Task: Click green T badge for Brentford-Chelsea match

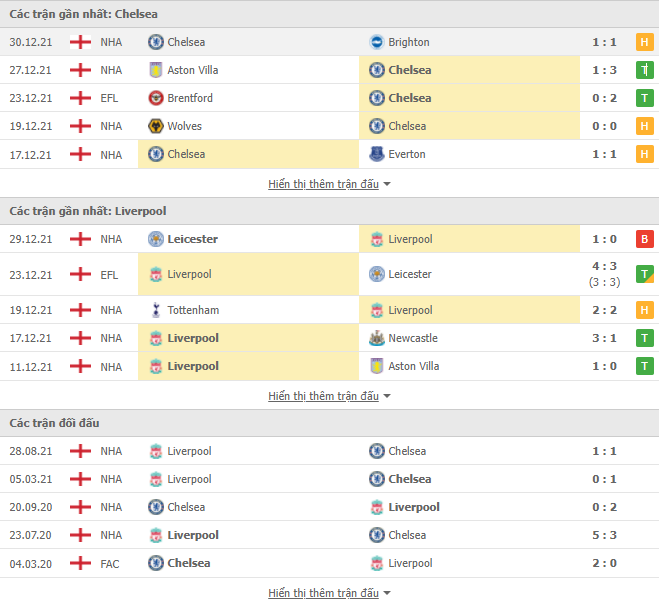Action: pyautogui.click(x=644, y=98)
